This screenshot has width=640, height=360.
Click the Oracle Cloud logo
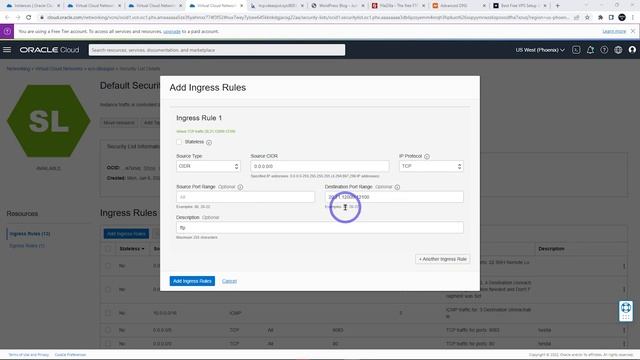49,50
